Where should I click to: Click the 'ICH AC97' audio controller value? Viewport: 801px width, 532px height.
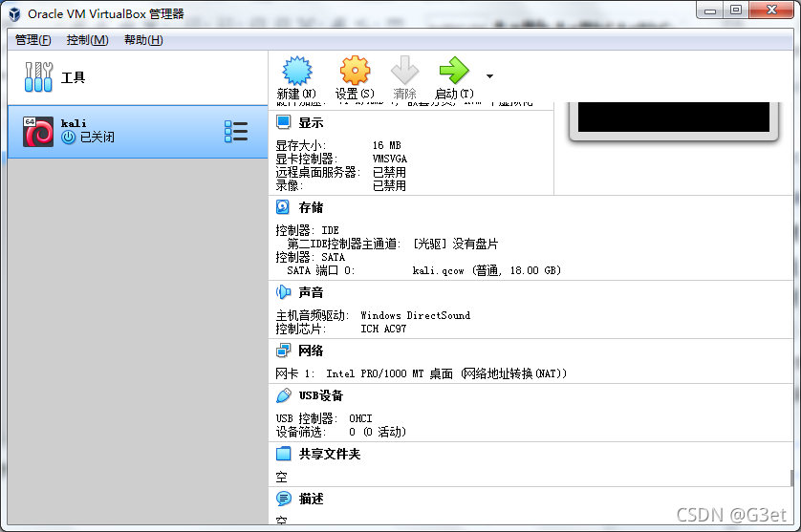383,329
